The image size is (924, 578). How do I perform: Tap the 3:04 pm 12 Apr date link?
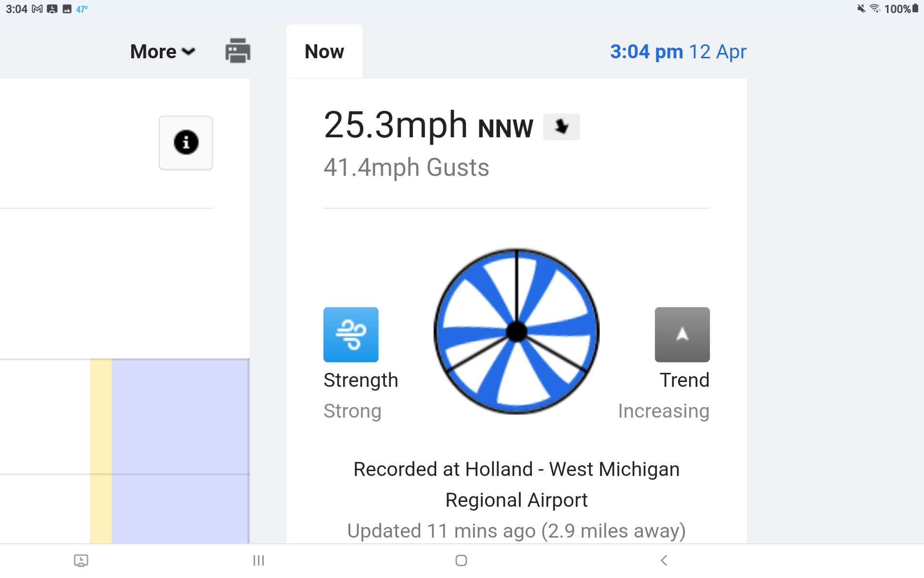coord(678,52)
